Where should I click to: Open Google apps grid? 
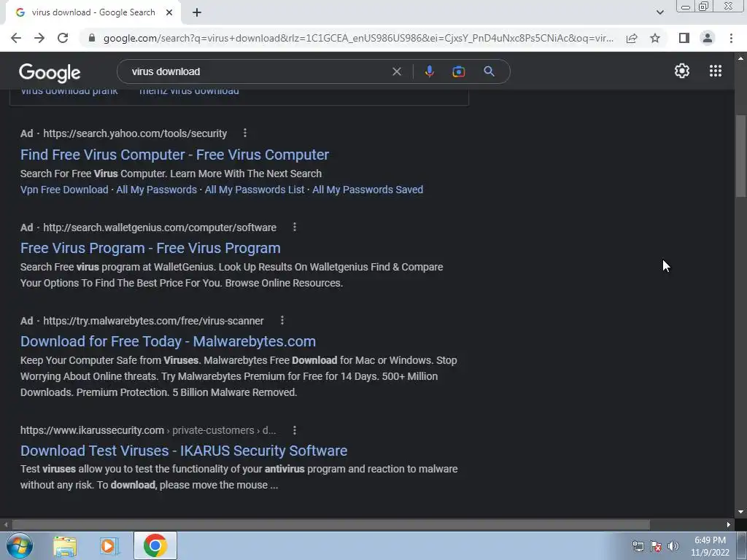point(716,71)
